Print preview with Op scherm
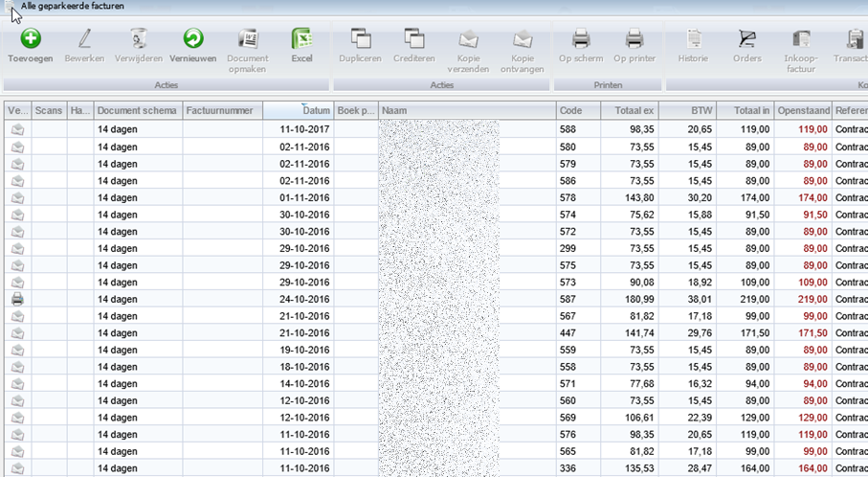Viewport: 868px width, 477px height. pos(581,40)
